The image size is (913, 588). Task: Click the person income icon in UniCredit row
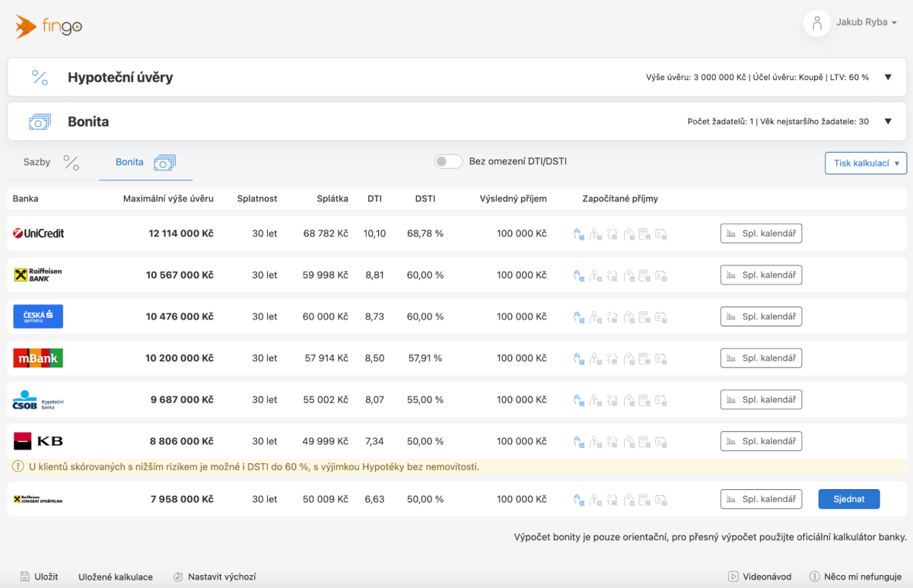[596, 234]
